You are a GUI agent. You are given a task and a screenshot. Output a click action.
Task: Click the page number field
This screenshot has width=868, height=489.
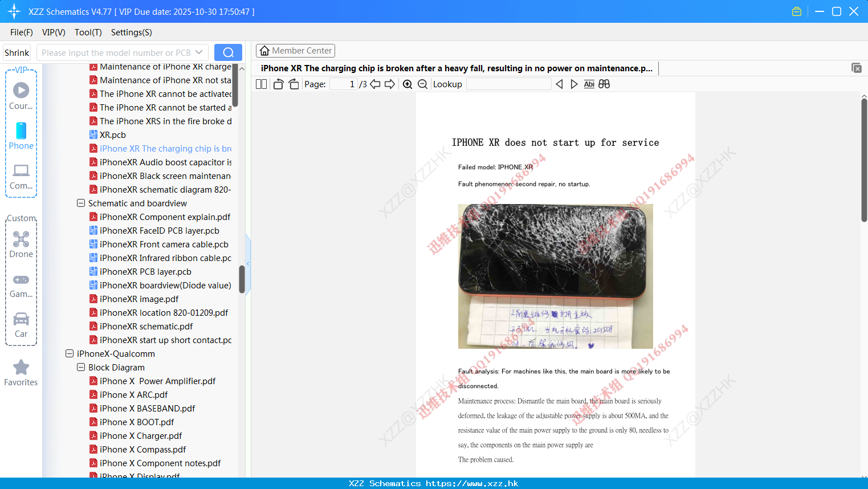pos(344,84)
